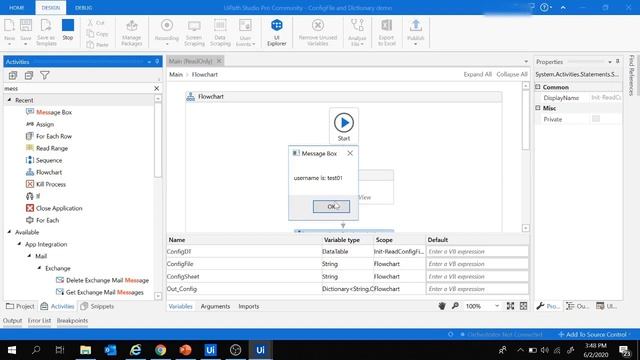The image size is (640, 360).
Task: Open Chrome from taskbar
Action: (160, 350)
